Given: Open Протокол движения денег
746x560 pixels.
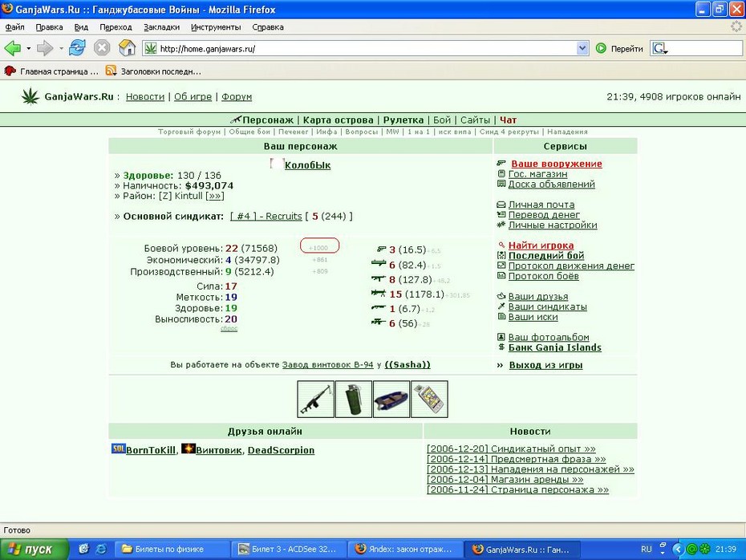Looking at the screenshot, I should 571,266.
